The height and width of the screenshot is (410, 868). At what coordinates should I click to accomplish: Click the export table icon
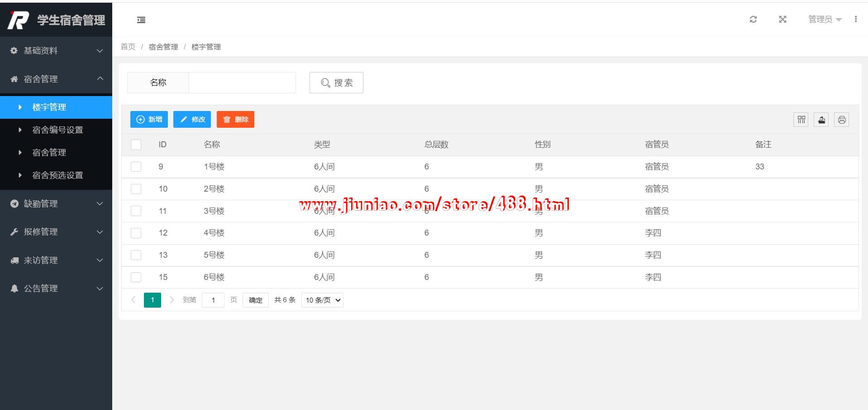point(821,120)
